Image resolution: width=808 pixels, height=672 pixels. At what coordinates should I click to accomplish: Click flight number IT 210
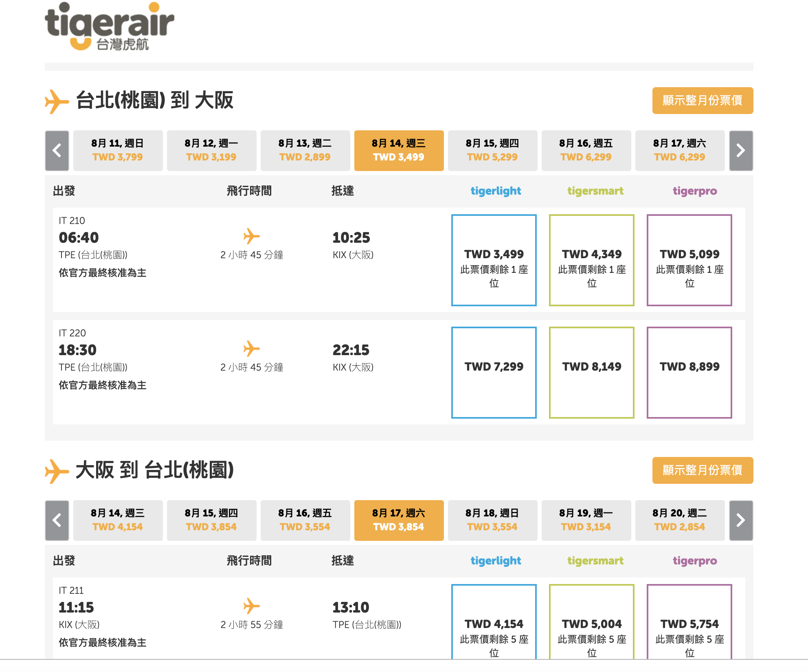click(x=72, y=221)
